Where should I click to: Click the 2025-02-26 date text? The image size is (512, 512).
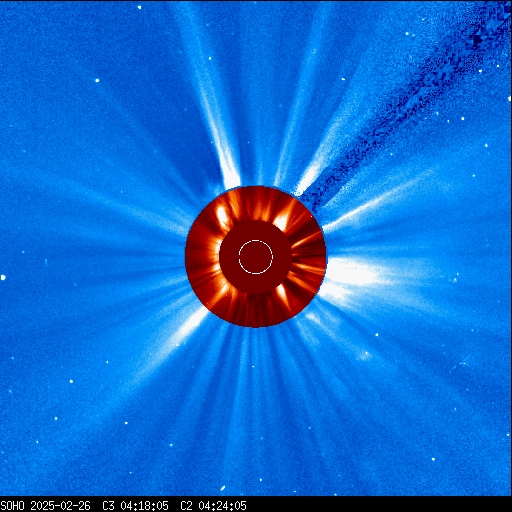60,506
